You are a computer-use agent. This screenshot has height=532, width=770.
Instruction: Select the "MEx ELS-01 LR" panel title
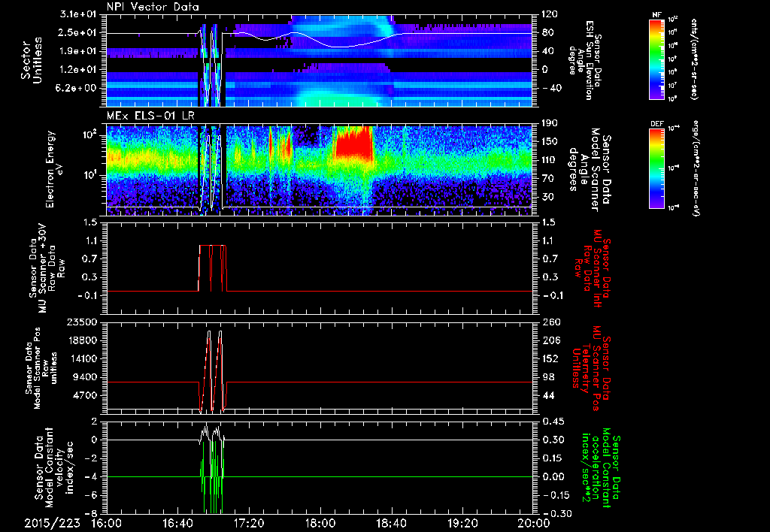click(150, 116)
